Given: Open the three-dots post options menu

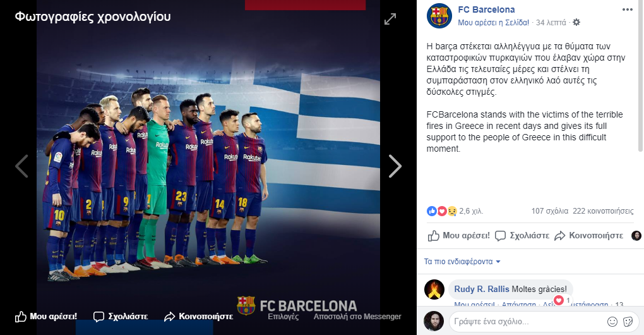Looking at the screenshot, I should [627, 10].
